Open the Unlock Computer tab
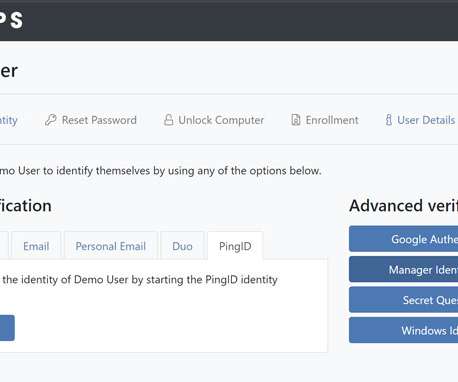458x382 pixels. [214, 120]
